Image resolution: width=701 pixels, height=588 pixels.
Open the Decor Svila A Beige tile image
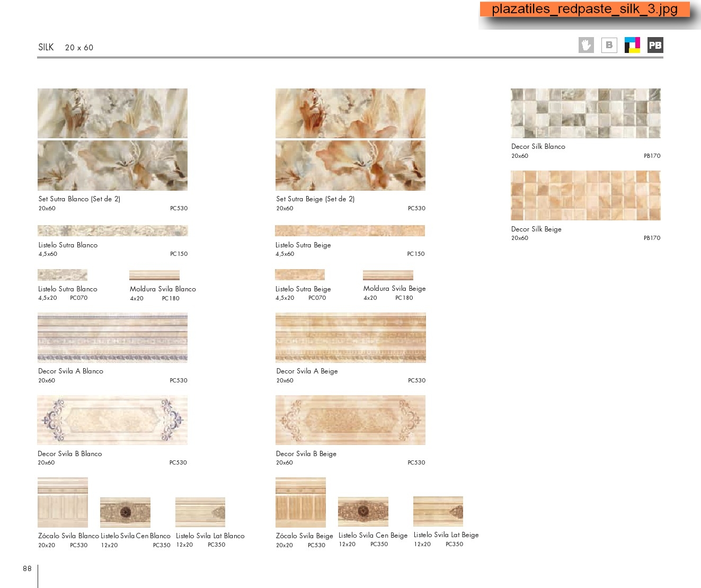pos(350,337)
